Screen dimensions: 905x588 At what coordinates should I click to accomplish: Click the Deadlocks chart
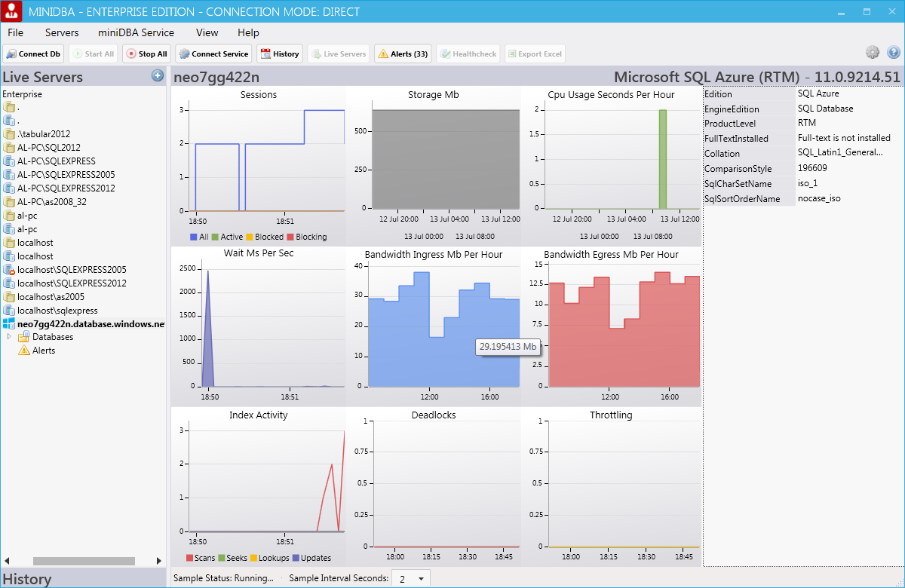[434, 486]
